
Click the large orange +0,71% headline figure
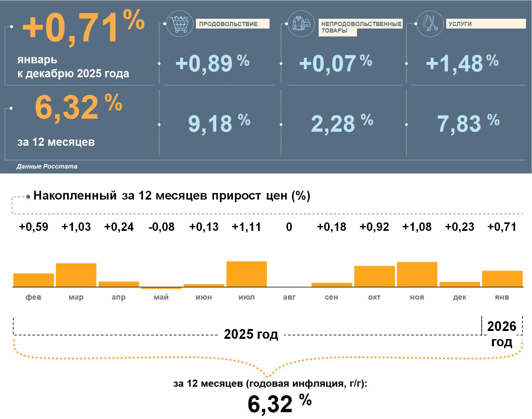(x=83, y=28)
